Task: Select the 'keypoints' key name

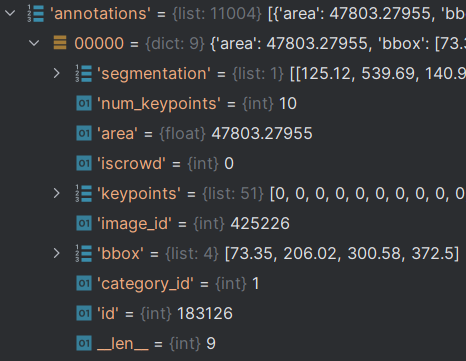Action: [x=139, y=194]
